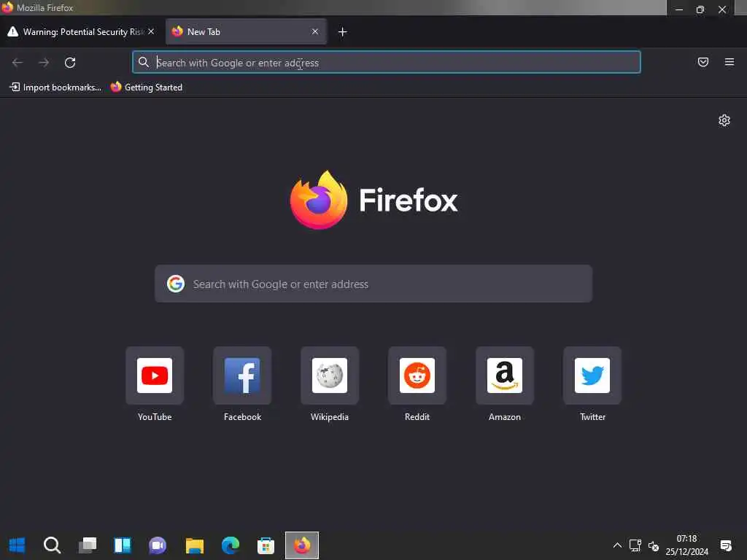The image size is (747, 560).
Task: Click Import bookmarks in bookmarks toolbar
Action: click(55, 87)
